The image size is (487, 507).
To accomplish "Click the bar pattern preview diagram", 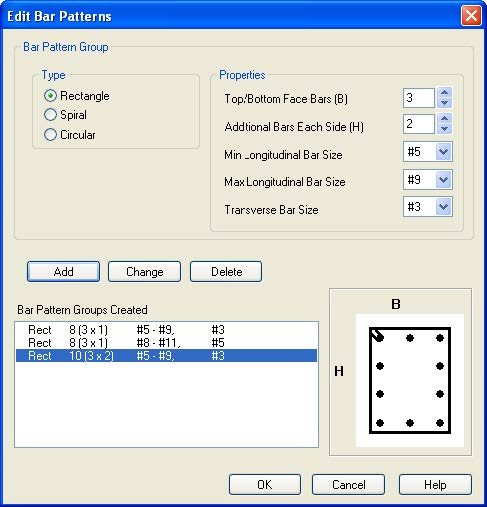I will 410,380.
